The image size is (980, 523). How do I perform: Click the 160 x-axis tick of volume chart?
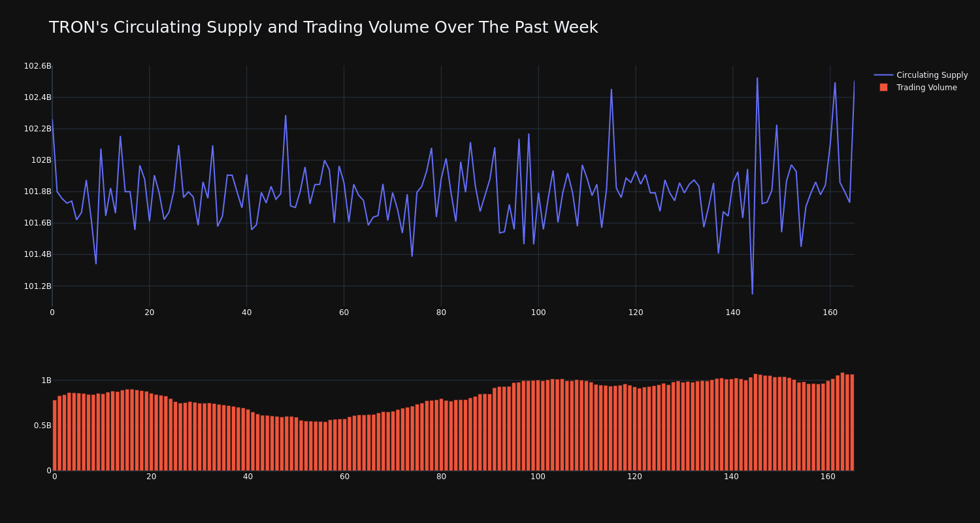pyautogui.click(x=828, y=477)
